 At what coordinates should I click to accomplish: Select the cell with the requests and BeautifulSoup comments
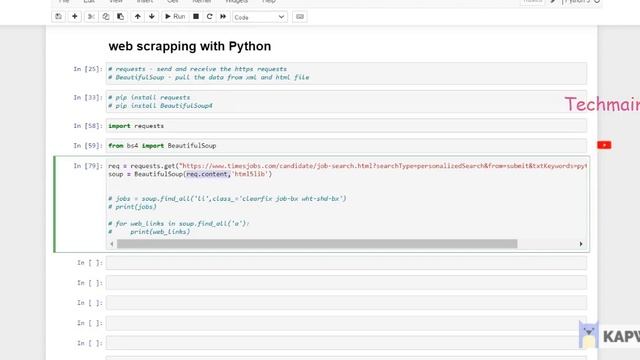coord(346,73)
